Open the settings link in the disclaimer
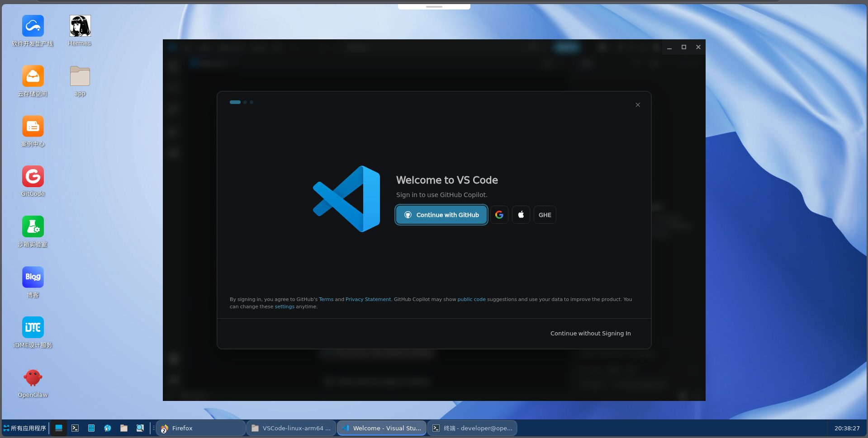This screenshot has width=868, height=438. (285, 306)
